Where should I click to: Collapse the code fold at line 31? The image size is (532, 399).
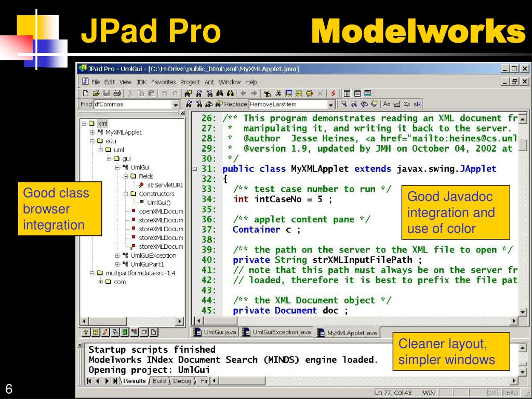click(x=195, y=169)
